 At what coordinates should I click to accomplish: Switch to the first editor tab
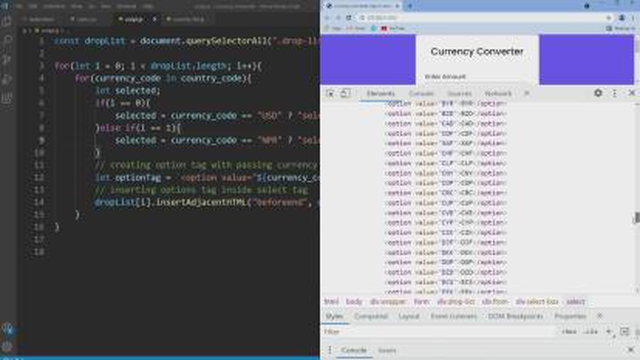(x=39, y=19)
